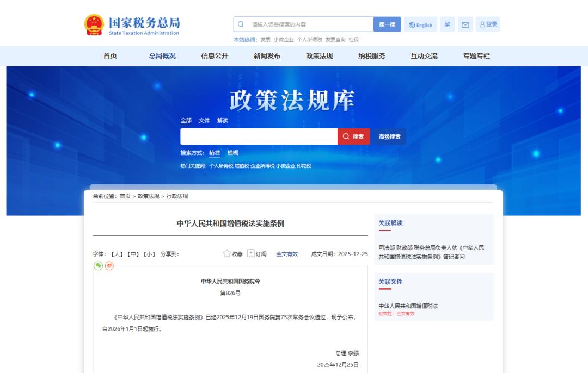Viewport: 588px width, 373px height.
Task: Switch to the 解读 tab
Action: click(222, 120)
